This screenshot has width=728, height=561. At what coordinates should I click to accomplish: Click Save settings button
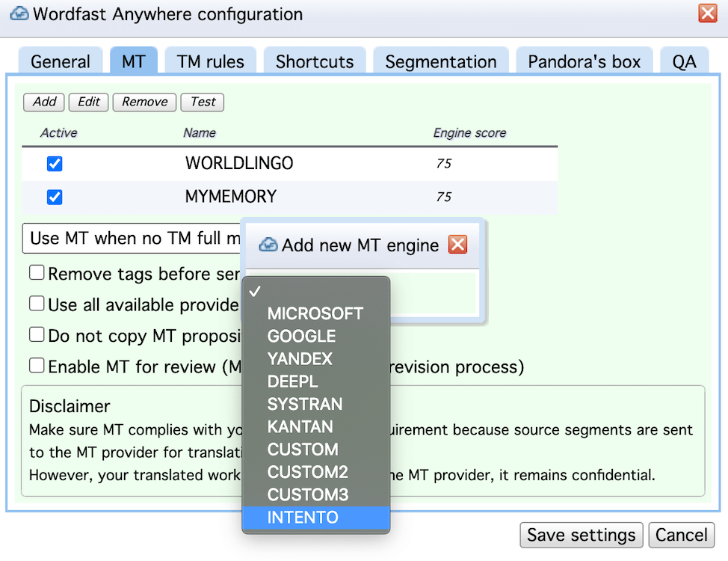point(582,535)
